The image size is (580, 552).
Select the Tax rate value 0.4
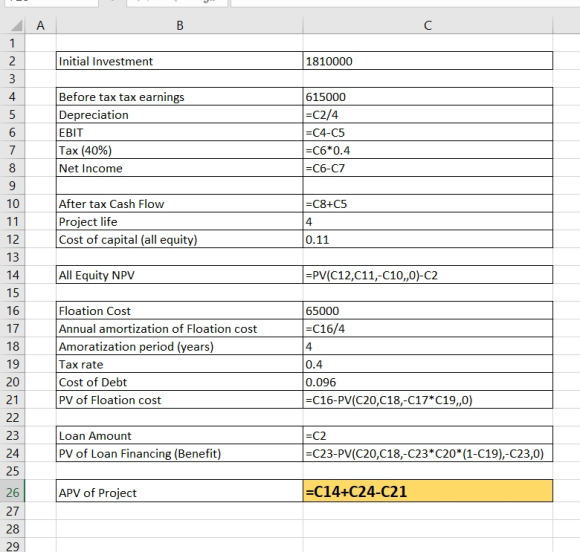point(428,364)
